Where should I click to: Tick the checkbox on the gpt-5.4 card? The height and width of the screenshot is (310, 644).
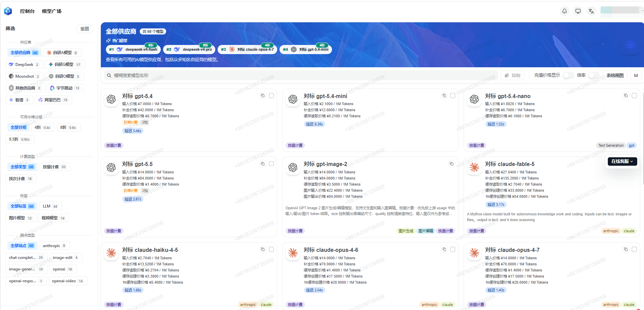coord(271,96)
